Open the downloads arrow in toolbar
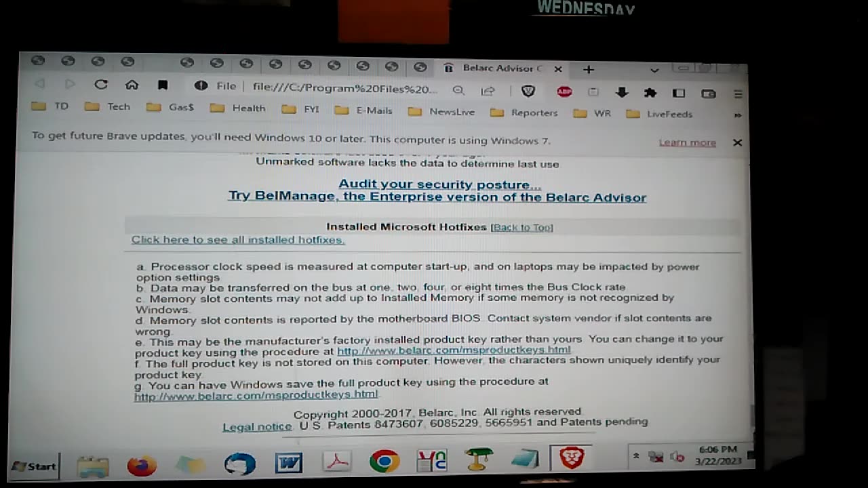Viewport: 868px width, 488px height. (x=621, y=92)
